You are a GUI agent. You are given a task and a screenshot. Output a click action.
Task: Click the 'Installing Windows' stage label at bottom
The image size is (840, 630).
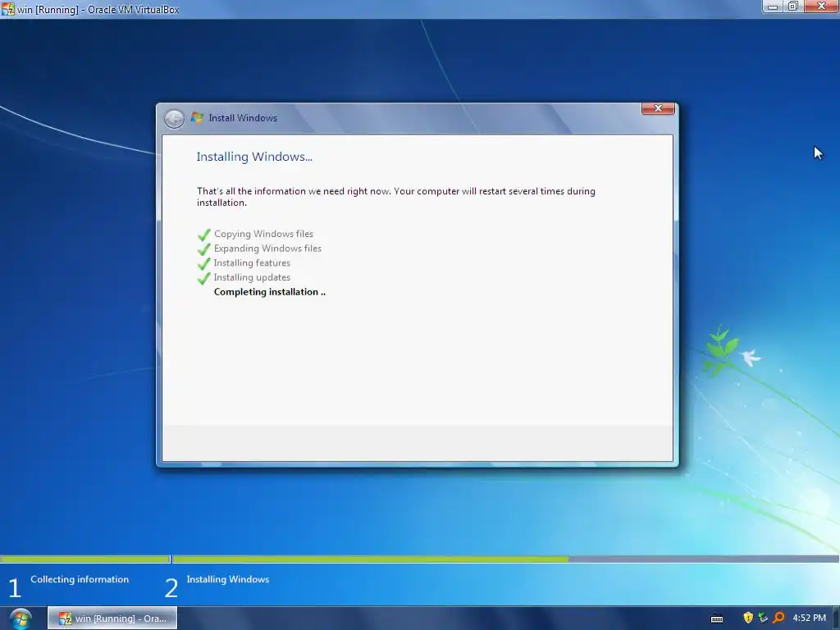pos(228,580)
